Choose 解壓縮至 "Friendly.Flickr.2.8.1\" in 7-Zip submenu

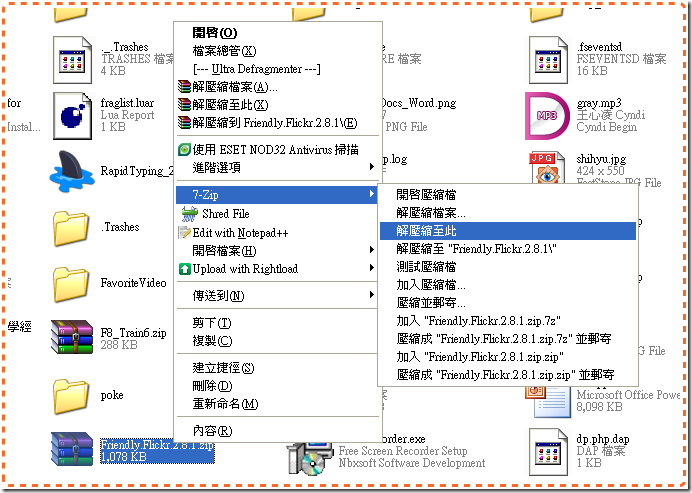coord(508,249)
